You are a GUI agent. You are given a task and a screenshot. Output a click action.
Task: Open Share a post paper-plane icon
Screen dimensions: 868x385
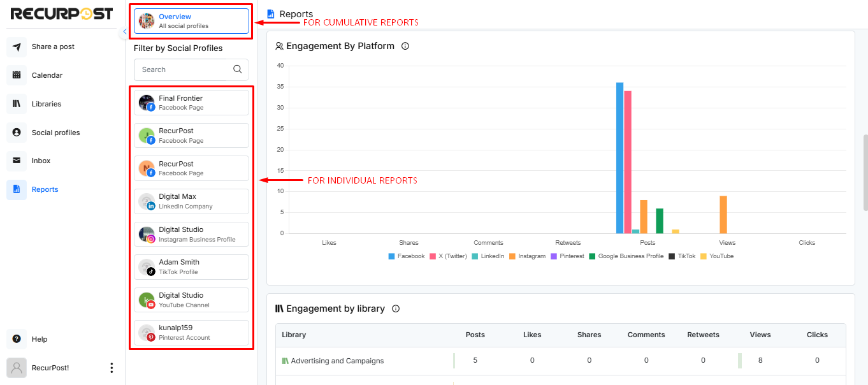click(17, 47)
